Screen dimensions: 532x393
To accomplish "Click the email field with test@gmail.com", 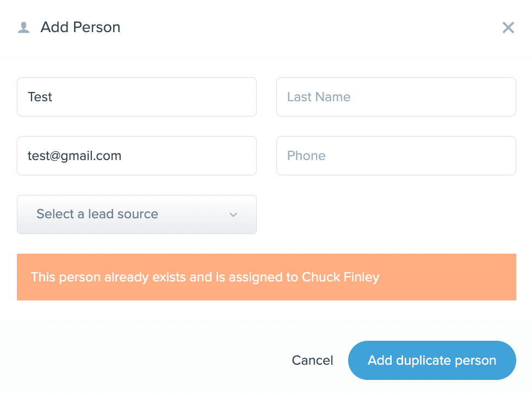I will click(137, 156).
